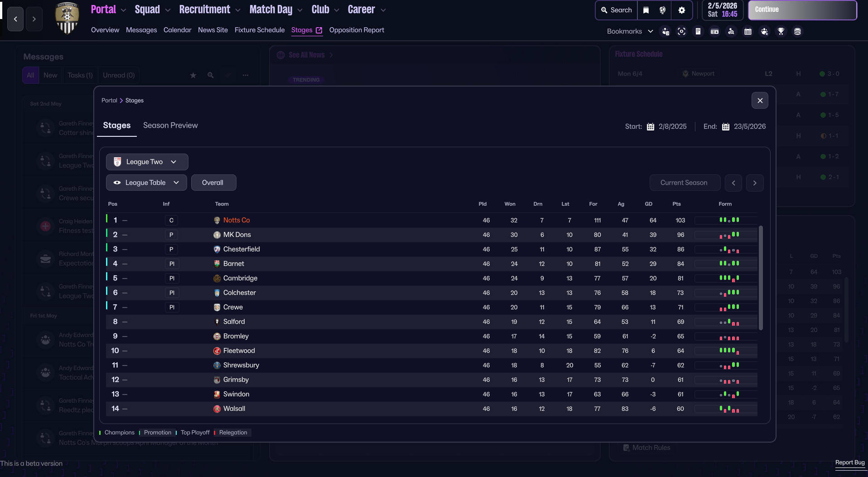Viewport: 868px width, 477px height.
Task: Toggle the League Table view selector
Action: click(146, 183)
